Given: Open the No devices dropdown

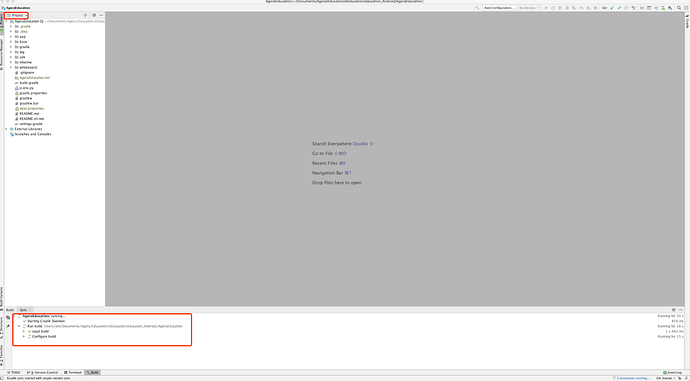Looking at the screenshot, I should point(529,8).
